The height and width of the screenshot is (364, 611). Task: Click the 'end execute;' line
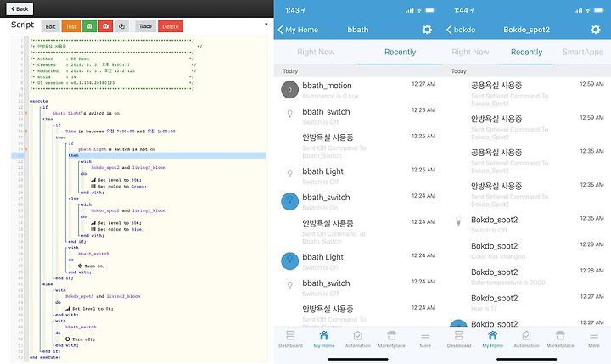[45, 357]
